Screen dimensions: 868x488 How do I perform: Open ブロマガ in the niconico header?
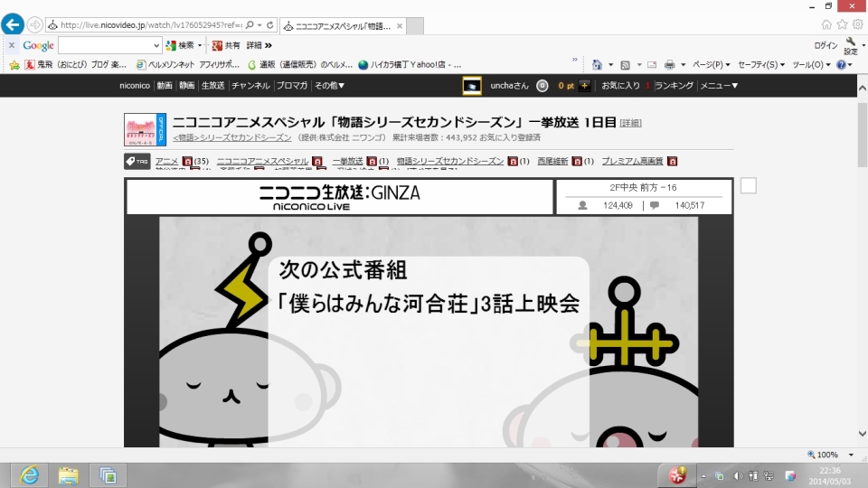(x=292, y=86)
